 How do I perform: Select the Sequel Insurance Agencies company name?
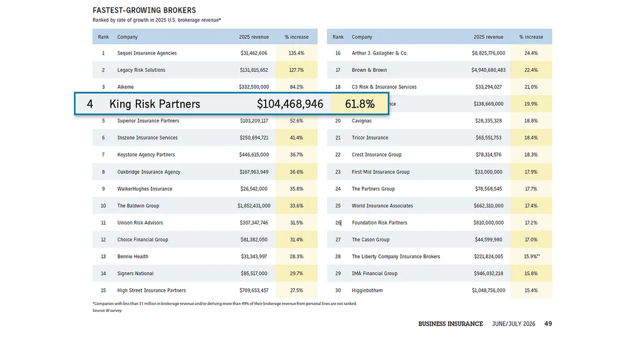coord(147,53)
